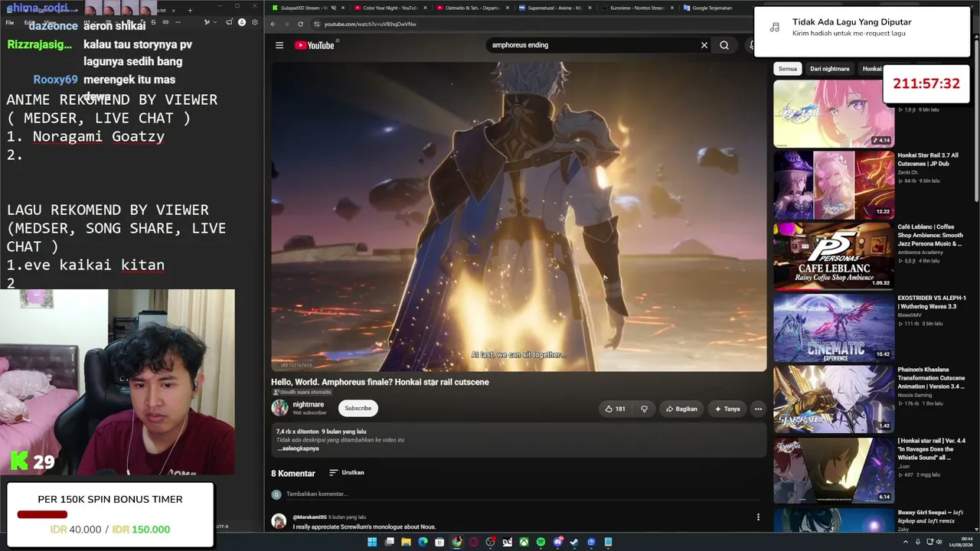The width and height of the screenshot is (980, 551).
Task: Select the Semua filter chip
Action: (x=788, y=69)
